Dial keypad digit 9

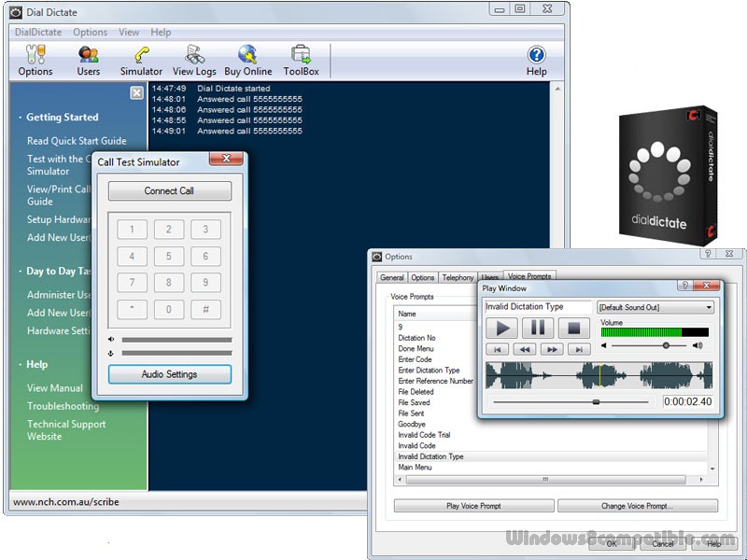[x=205, y=283]
